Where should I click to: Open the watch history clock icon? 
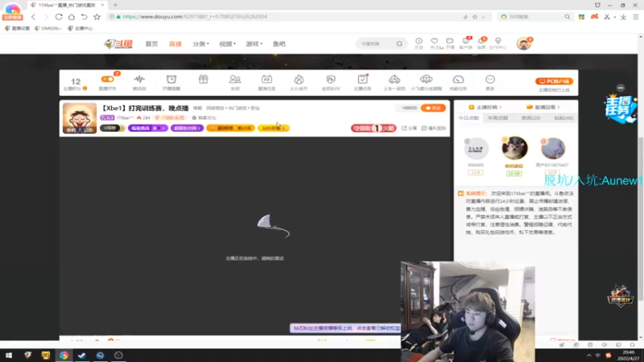[x=419, y=41]
